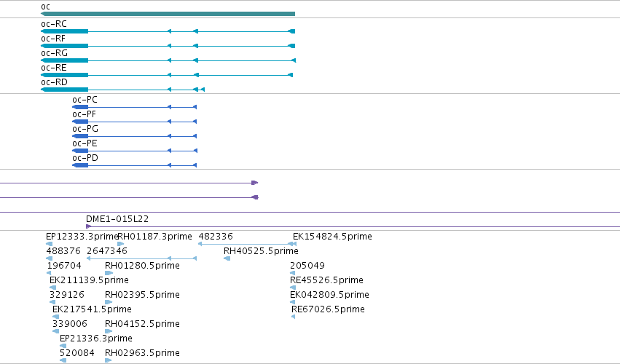Select the oc-RD transcript label
The image size is (620, 364).
(54, 82)
